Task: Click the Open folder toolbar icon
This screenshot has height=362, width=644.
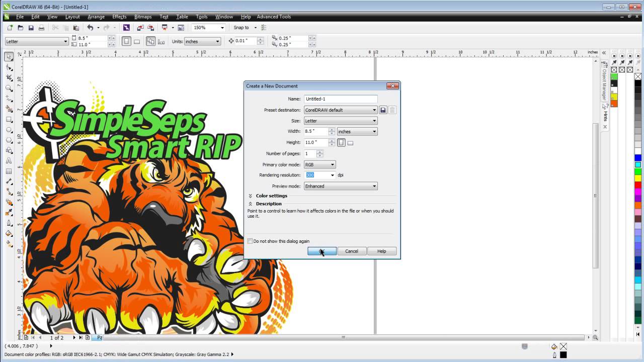Action: click(x=20, y=28)
